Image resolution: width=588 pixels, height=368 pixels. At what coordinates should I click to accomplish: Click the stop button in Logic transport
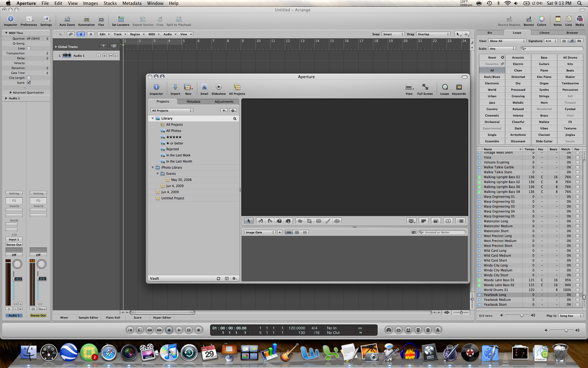(x=169, y=330)
